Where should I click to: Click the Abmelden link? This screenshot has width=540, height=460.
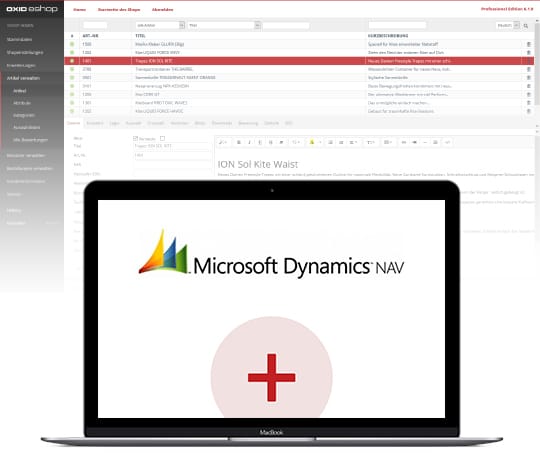click(163, 10)
